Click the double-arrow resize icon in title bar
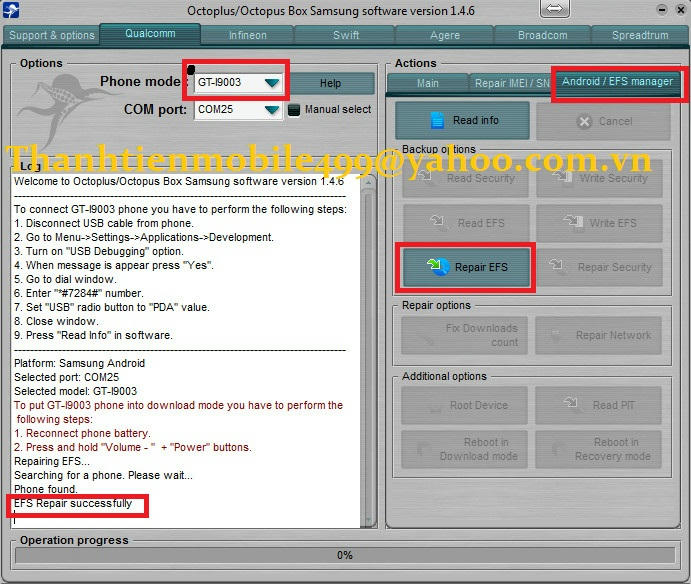 [x=554, y=9]
